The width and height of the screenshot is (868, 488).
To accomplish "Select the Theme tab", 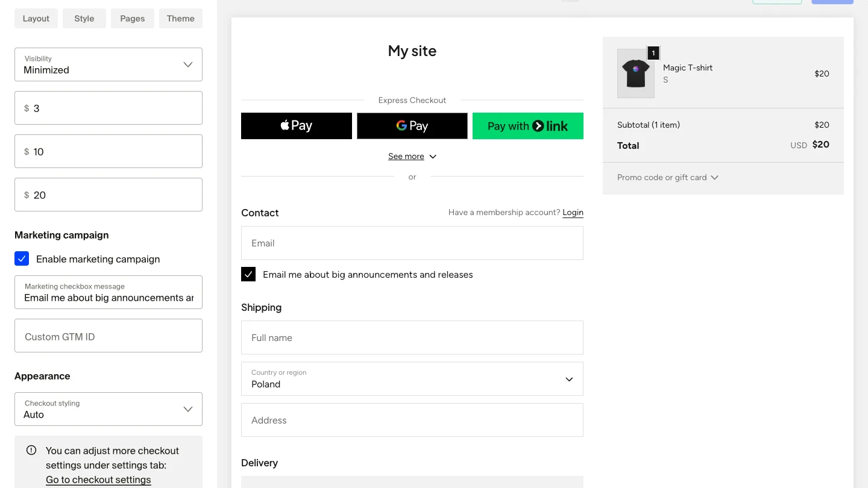I will click(181, 18).
